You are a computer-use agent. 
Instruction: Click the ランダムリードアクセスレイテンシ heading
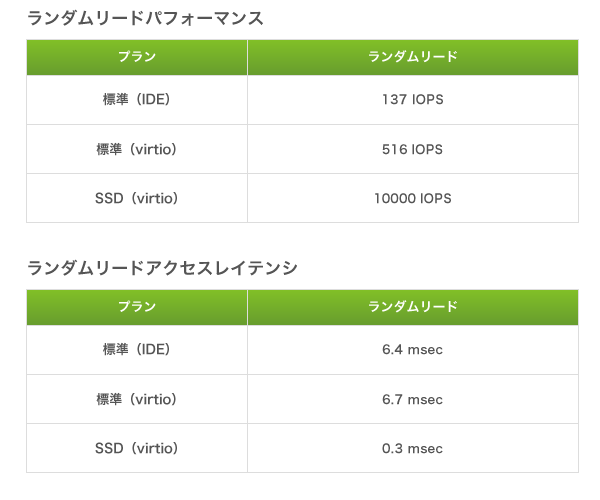[162, 268]
